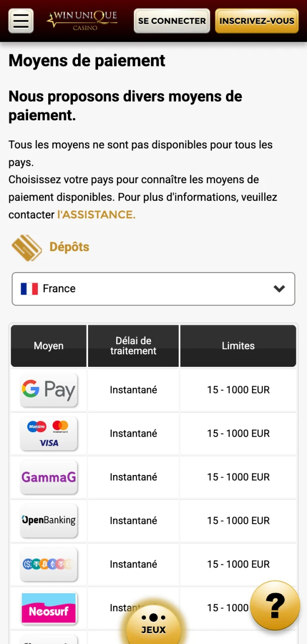Click the Win Unique Casino logo
Screen dimensions: 307x644
tap(82, 21)
